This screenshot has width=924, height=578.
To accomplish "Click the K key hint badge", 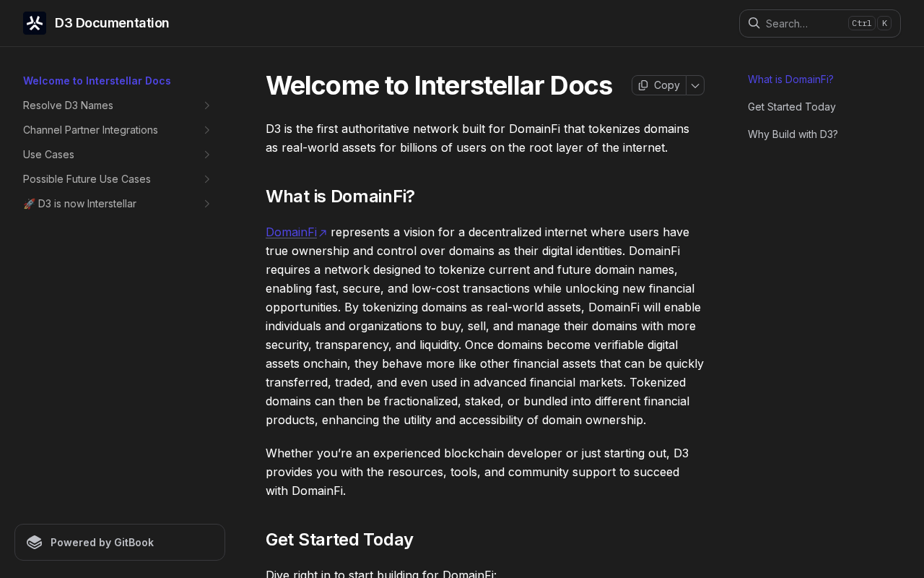I will click(x=884, y=23).
